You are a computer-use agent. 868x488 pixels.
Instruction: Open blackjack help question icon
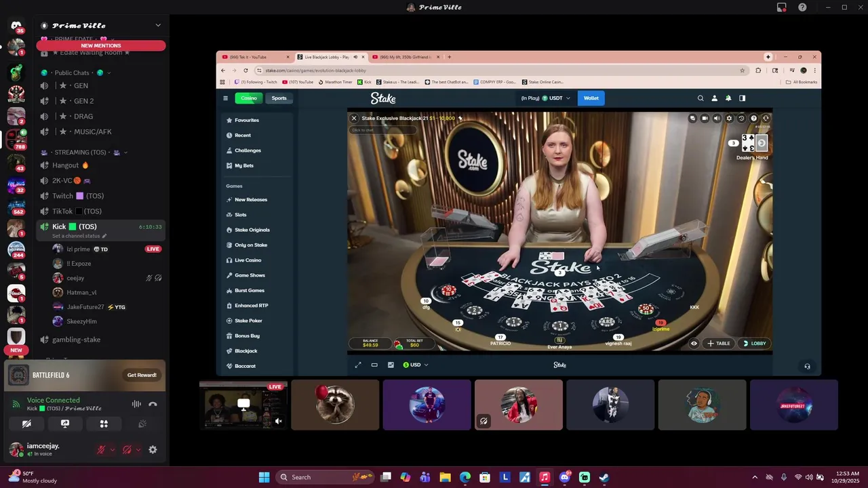click(x=753, y=118)
